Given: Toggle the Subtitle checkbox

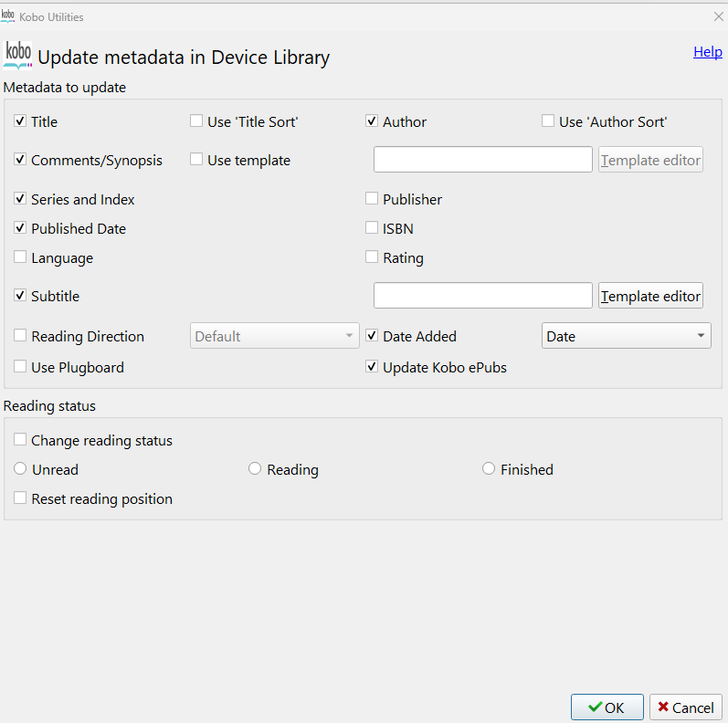Looking at the screenshot, I should pyautogui.click(x=20, y=296).
